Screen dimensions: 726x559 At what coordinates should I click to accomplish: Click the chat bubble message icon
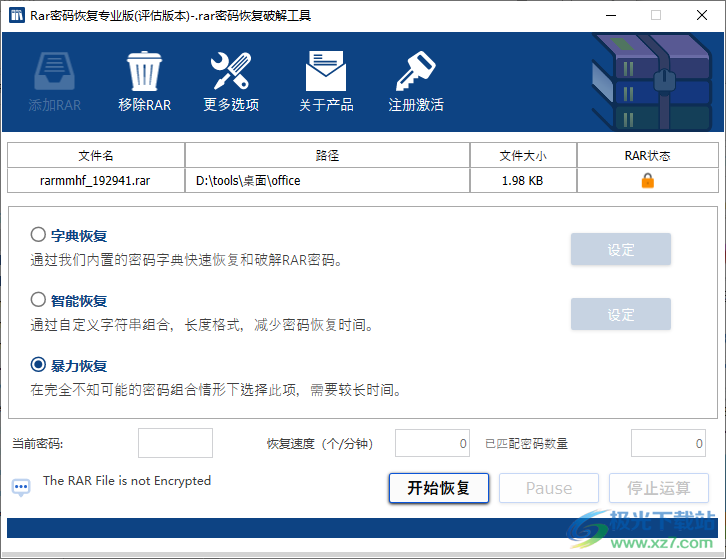coord(21,488)
